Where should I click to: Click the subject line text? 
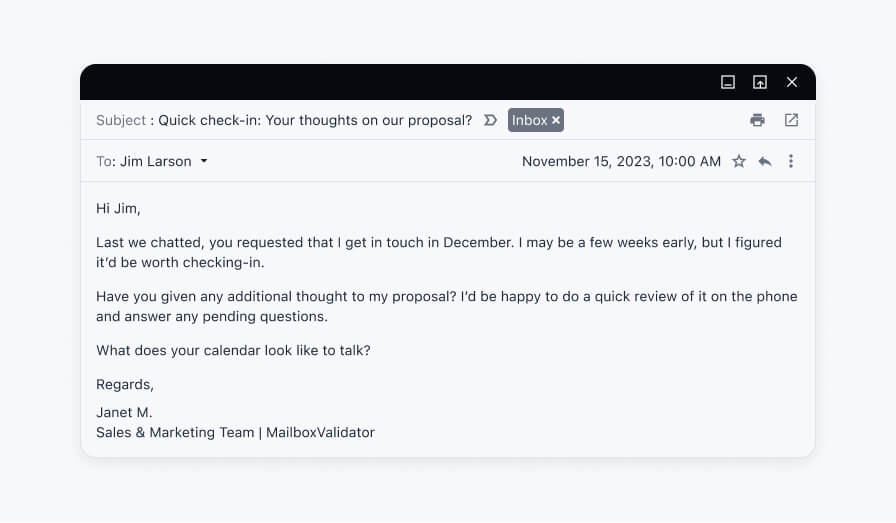coord(315,120)
